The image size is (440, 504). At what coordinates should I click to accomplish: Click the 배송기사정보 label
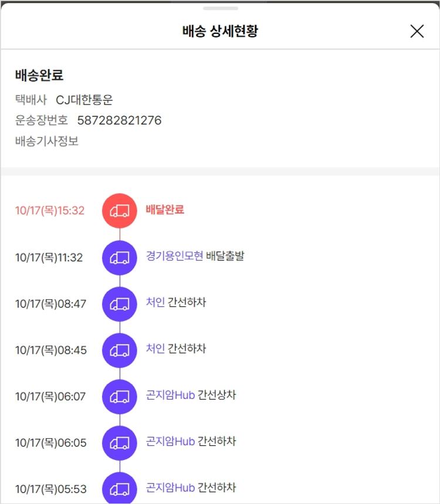[47, 141]
